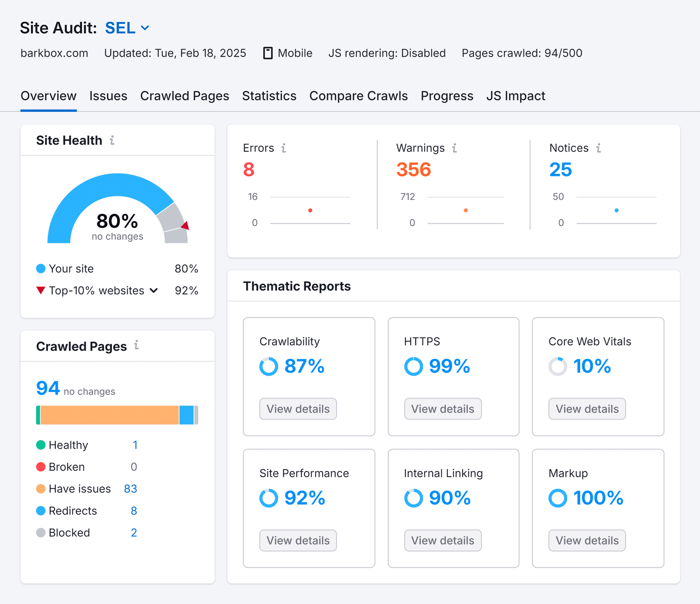Image resolution: width=700 pixels, height=604 pixels.
Task: Click the green Healthy legend dot
Action: (x=41, y=445)
